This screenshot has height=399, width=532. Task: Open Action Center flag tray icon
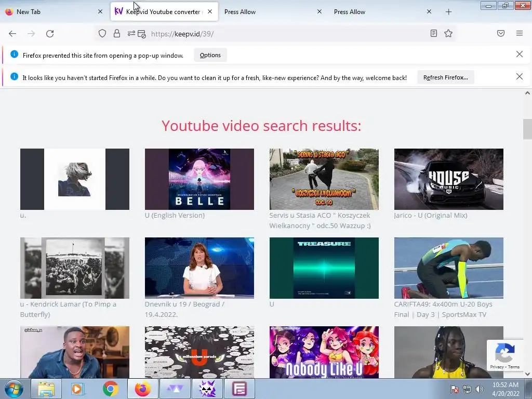point(455,389)
